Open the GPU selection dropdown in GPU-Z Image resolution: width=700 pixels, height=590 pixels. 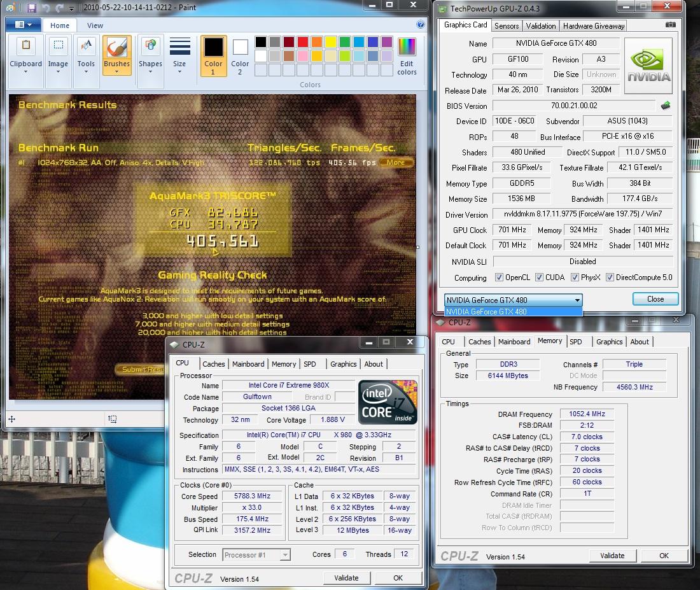(x=513, y=300)
